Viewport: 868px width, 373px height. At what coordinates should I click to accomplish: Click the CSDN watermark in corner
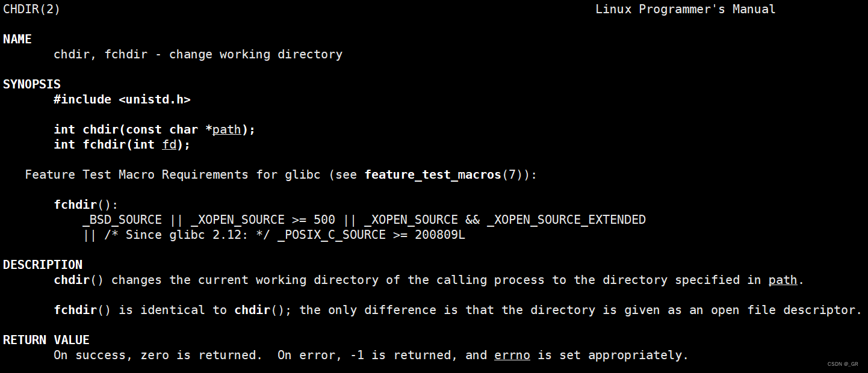click(x=843, y=364)
